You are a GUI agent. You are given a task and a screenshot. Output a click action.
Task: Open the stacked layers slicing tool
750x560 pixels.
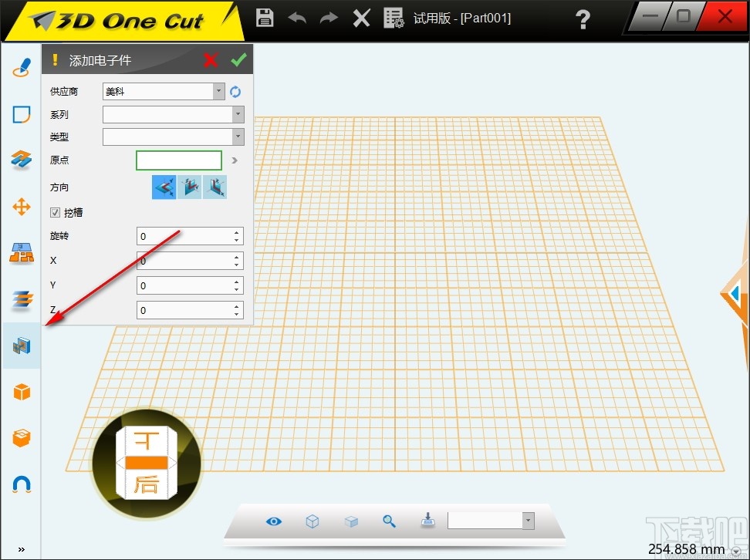tap(22, 299)
